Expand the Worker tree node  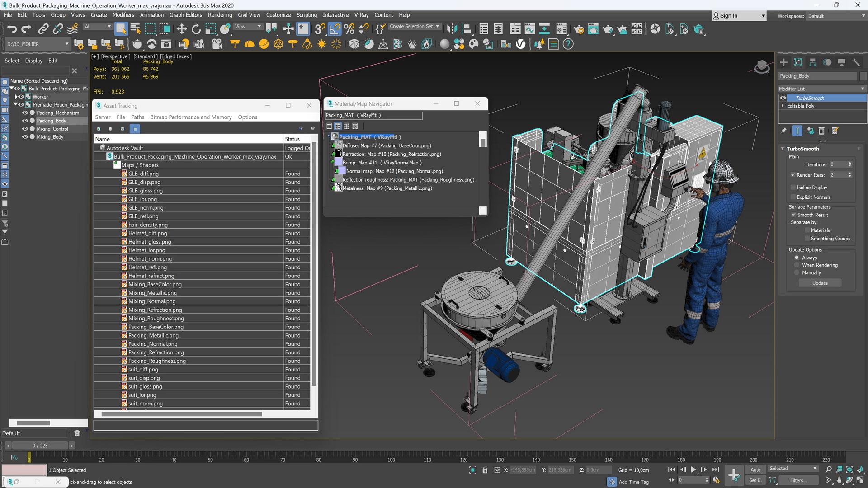coord(16,97)
